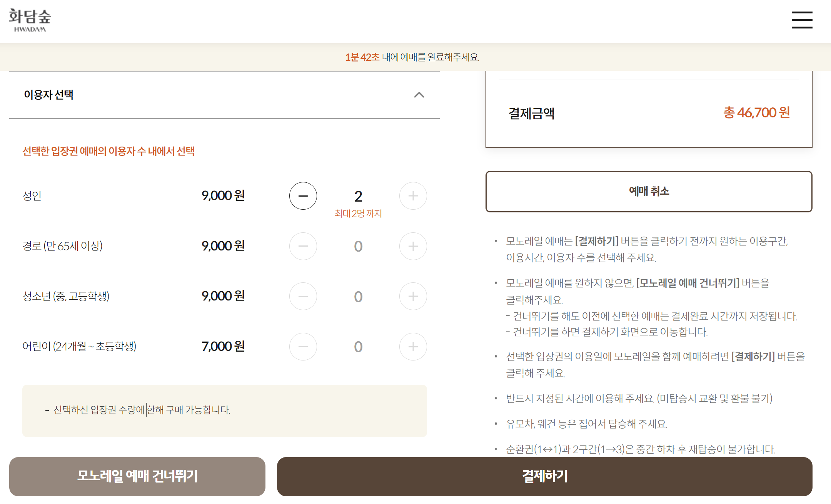Viewport: 831px width, 504px height.
Task: Click the plus icon for 경로 tickets
Action: (x=413, y=246)
